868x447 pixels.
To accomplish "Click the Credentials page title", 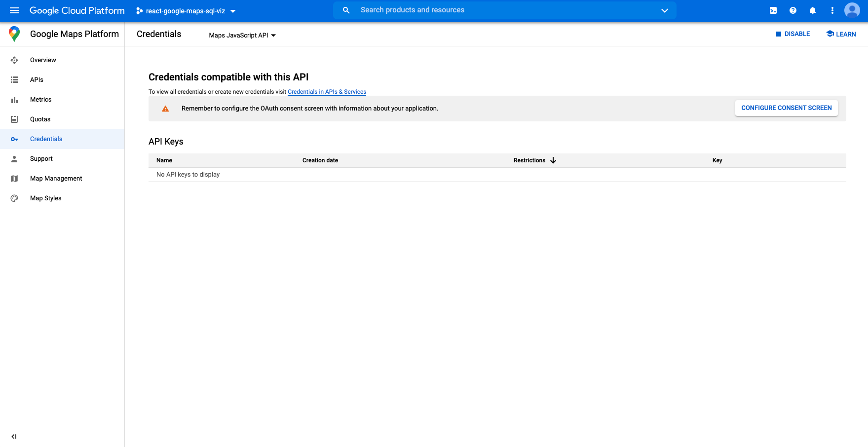I will click(159, 34).
